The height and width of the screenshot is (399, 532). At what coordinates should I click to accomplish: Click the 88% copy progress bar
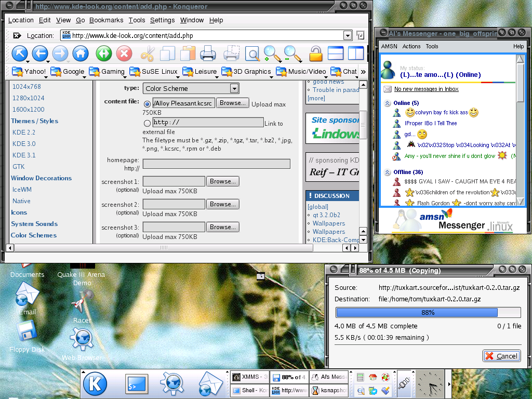[x=428, y=312]
